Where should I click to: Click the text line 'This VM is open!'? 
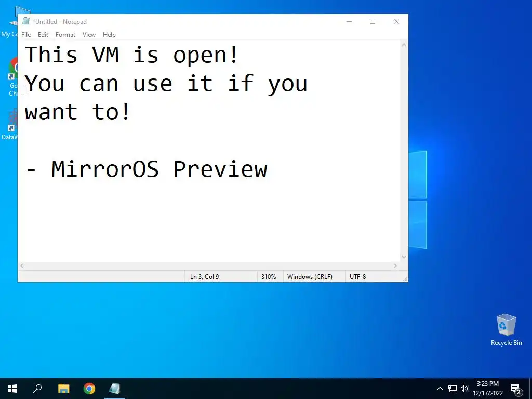pos(132,55)
